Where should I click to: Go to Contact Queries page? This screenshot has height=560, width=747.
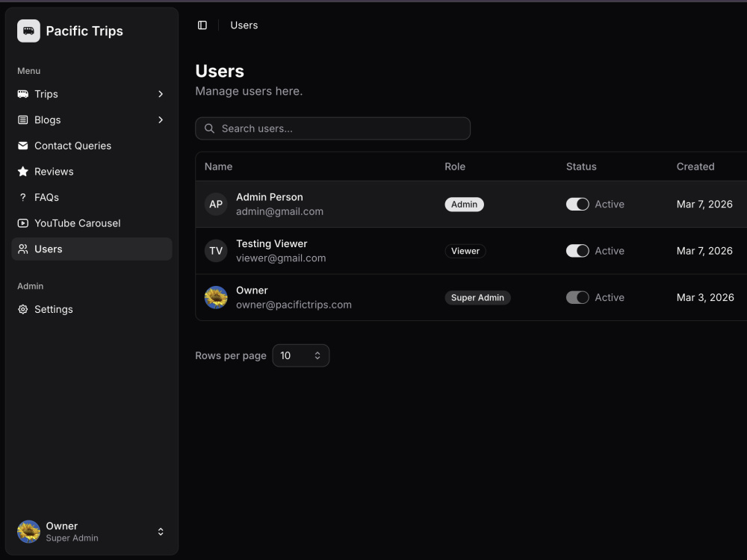pyautogui.click(x=91, y=146)
